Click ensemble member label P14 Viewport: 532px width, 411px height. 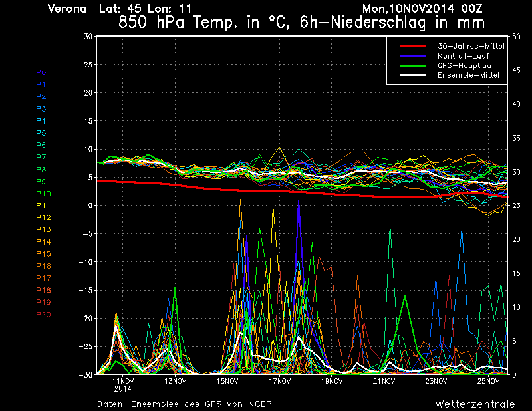pyautogui.click(x=43, y=242)
